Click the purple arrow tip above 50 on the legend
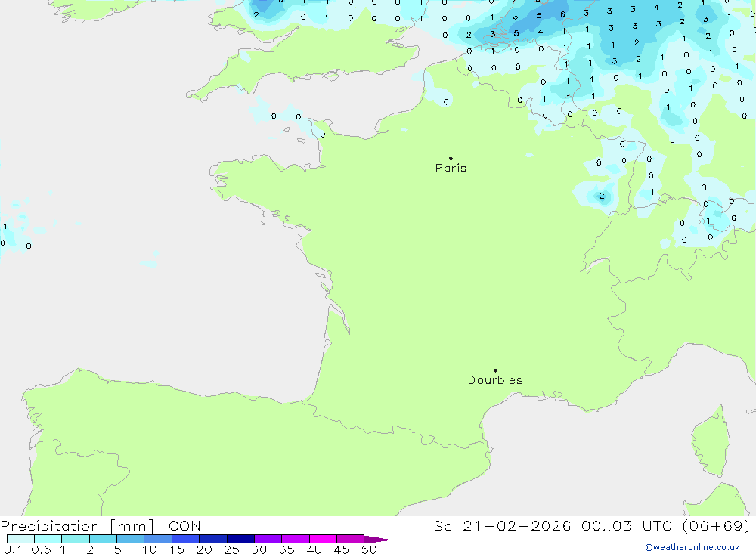 378,539
